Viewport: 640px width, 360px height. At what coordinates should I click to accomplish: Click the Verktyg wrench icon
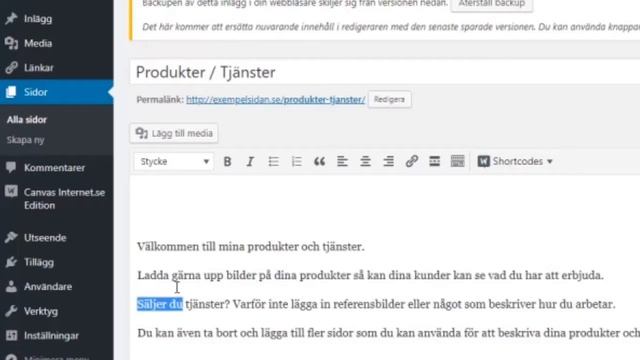tap(11, 311)
